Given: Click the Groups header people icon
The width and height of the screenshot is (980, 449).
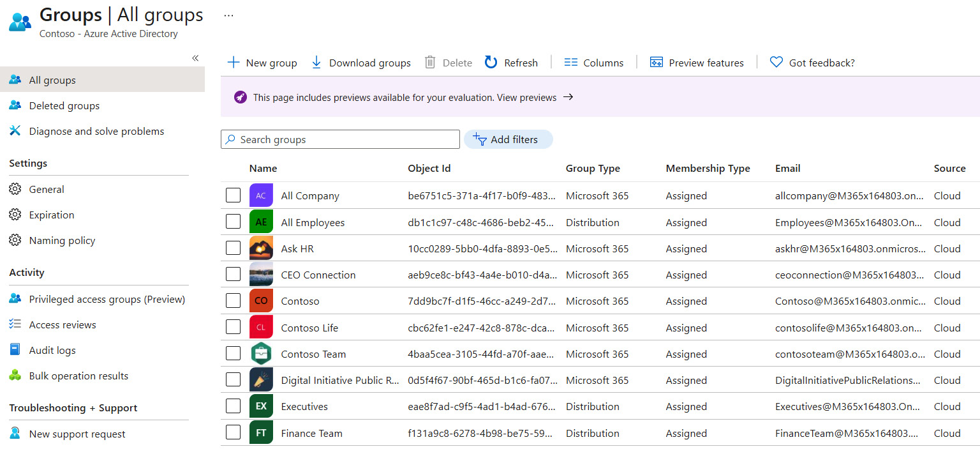Looking at the screenshot, I should pos(20,22).
